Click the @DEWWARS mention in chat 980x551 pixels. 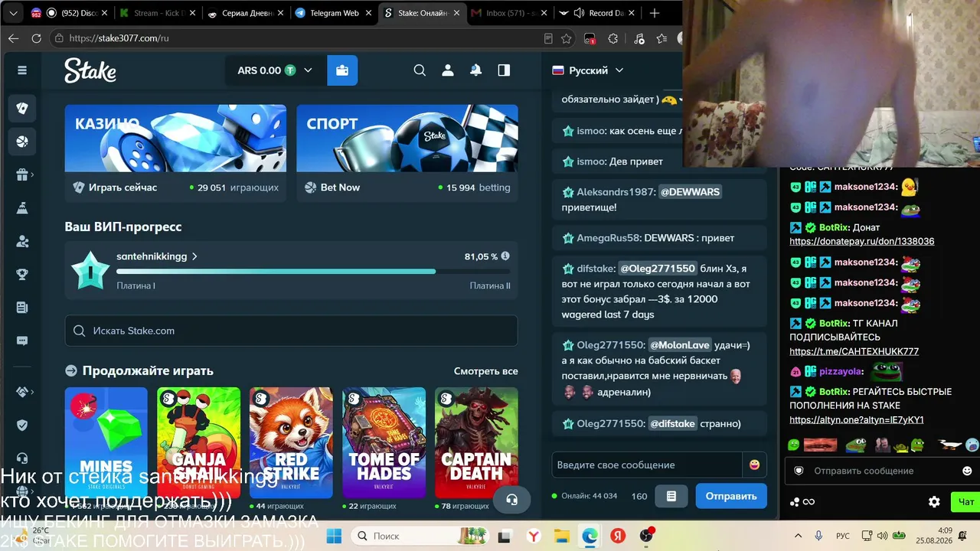click(690, 192)
